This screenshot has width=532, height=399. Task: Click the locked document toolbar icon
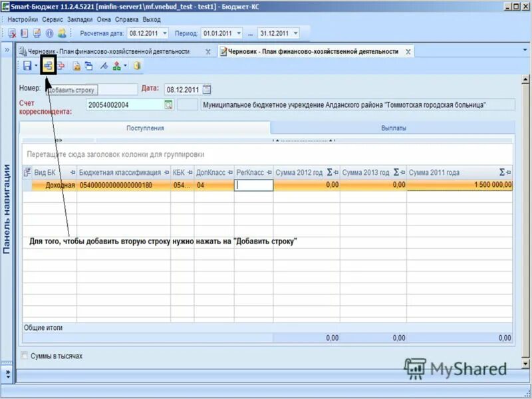coord(77,66)
